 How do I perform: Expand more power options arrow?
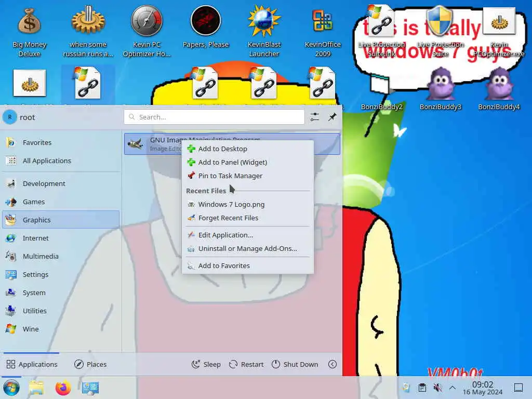coord(332,364)
